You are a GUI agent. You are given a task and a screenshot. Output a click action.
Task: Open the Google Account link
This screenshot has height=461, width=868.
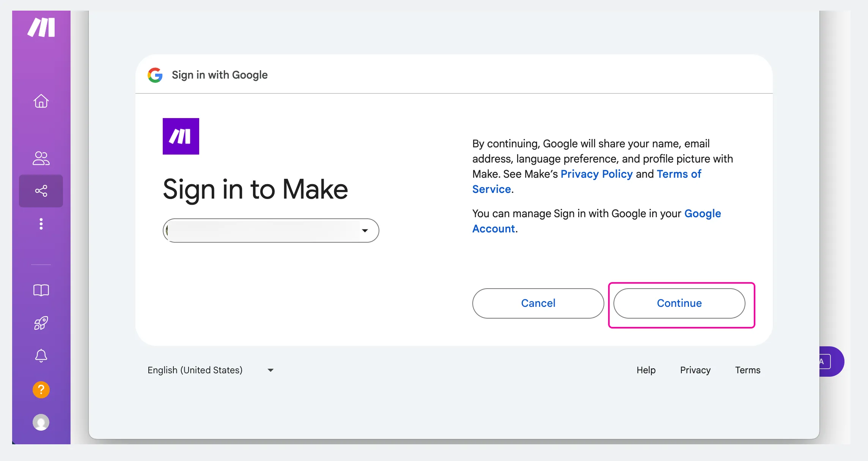(597, 221)
